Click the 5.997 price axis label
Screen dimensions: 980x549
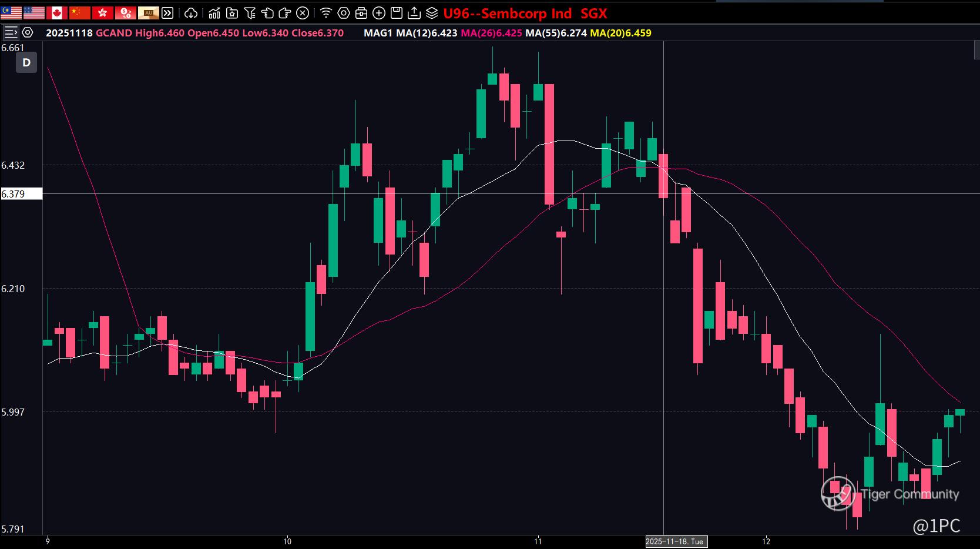[x=13, y=412]
